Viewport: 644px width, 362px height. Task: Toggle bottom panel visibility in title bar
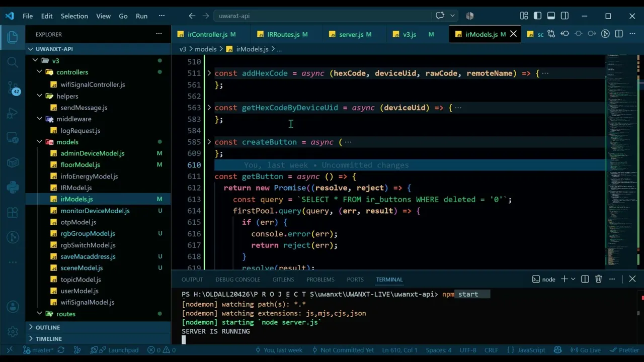tap(551, 16)
